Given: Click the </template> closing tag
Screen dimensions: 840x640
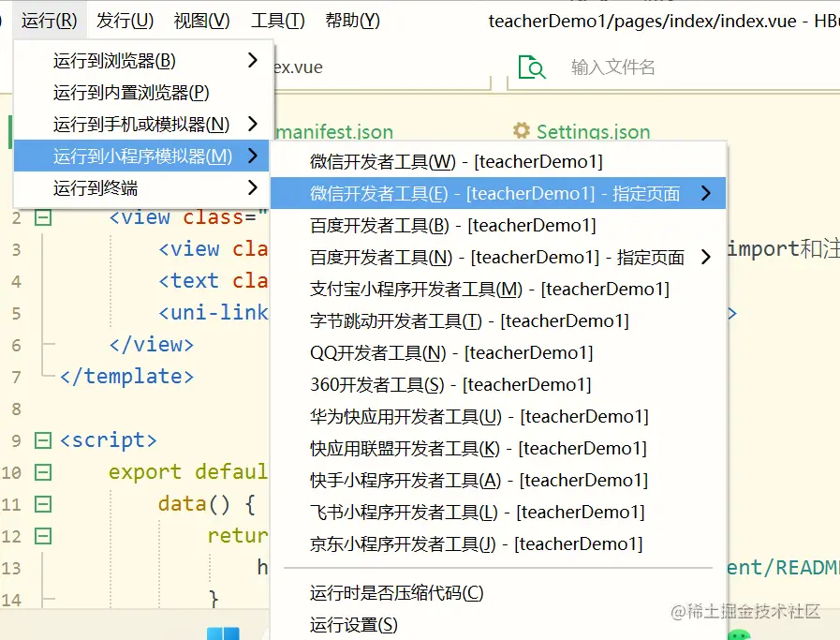Looking at the screenshot, I should [x=127, y=377].
